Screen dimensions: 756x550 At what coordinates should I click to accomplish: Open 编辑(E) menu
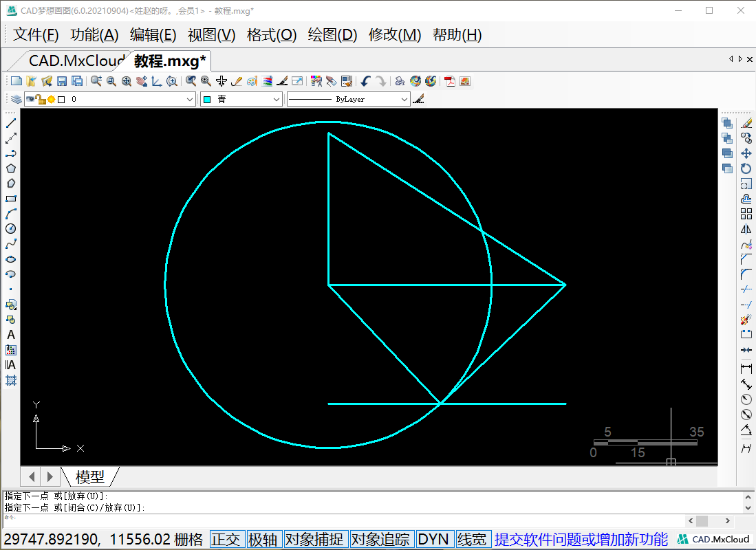(153, 34)
